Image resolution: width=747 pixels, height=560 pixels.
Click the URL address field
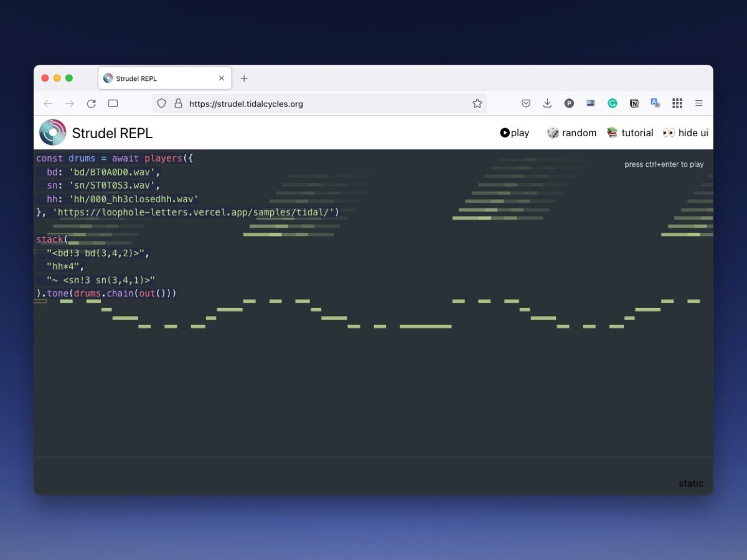(324, 104)
